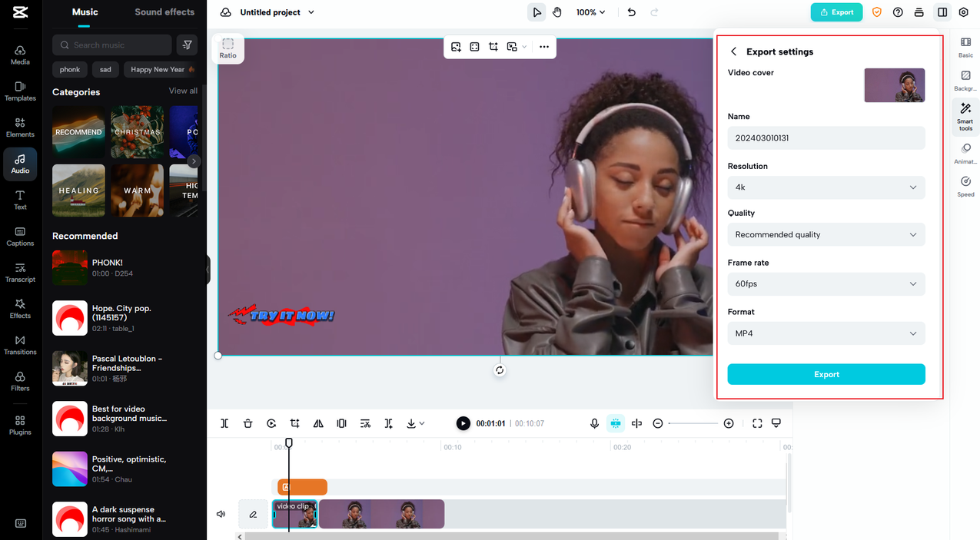Click the Video cover thumbnail
The image size is (980, 540).
[895, 85]
